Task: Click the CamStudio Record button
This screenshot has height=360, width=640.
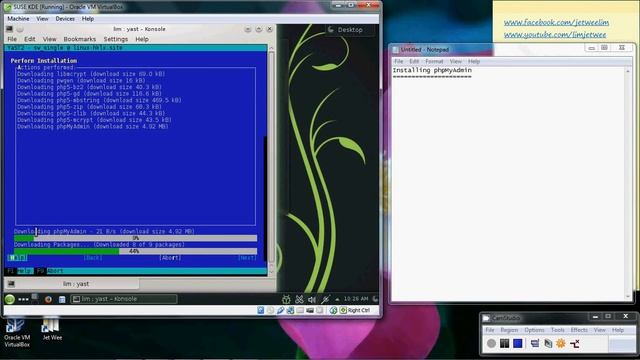Action: (491, 344)
